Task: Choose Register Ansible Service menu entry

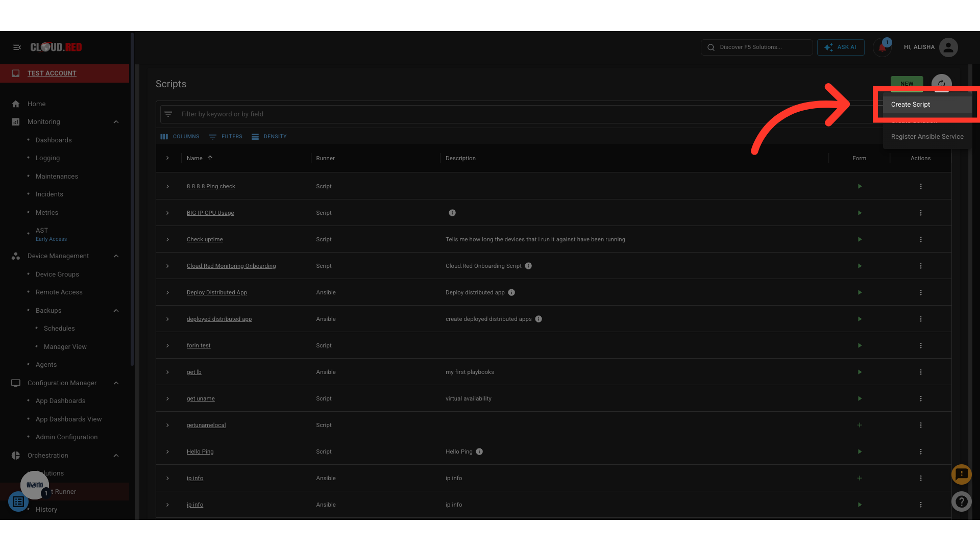Action: tap(927, 137)
